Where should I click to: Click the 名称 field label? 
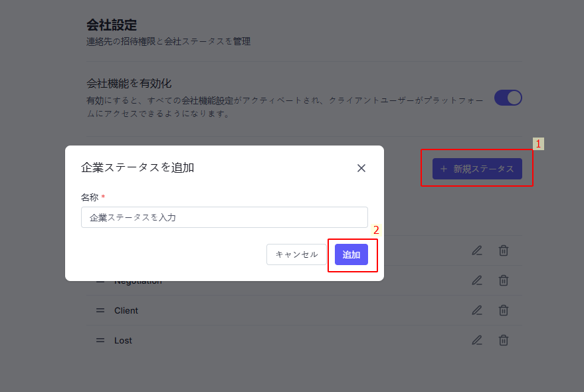(90, 197)
